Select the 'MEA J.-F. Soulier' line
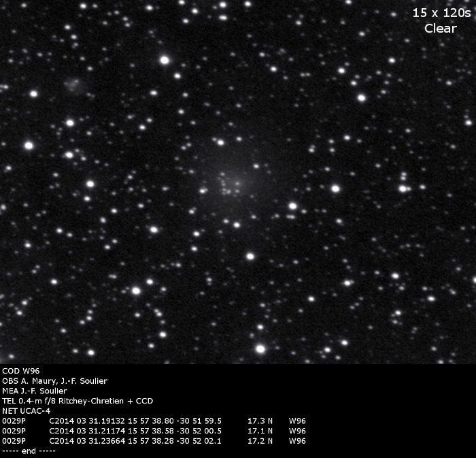Viewport: 476px width, 458px height. coord(35,391)
